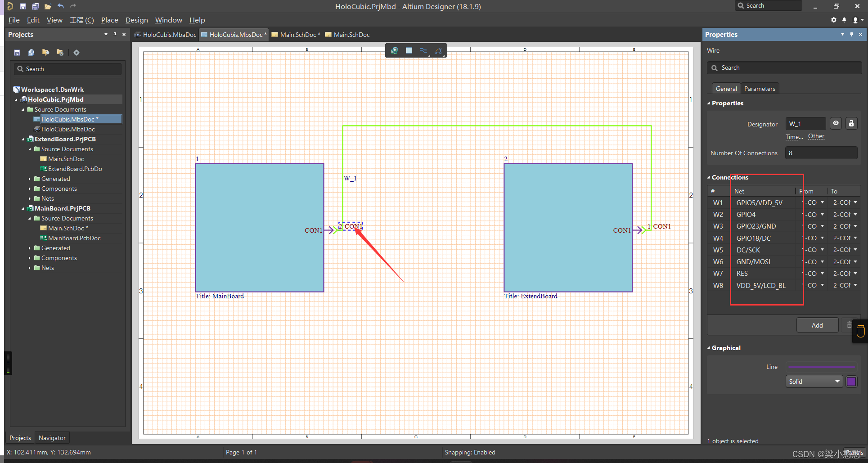Click the Add connection button
This screenshot has width=868, height=463.
click(x=817, y=325)
